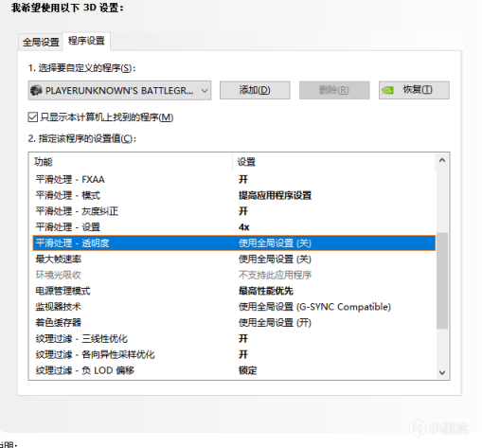Image resolution: width=482 pixels, height=448 pixels.
Task: Select the 平滑处理 - 设置 row
Action: 234,227
